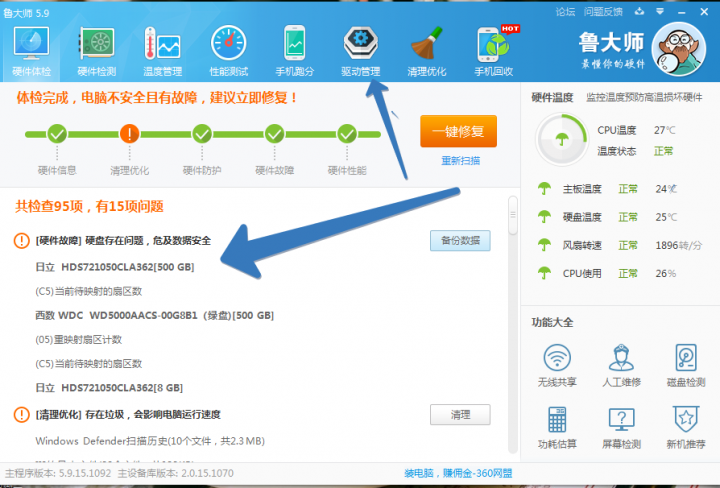The width and height of the screenshot is (720, 488).
Task: Open 手机回收 phone recycling
Action: pyautogui.click(x=494, y=51)
